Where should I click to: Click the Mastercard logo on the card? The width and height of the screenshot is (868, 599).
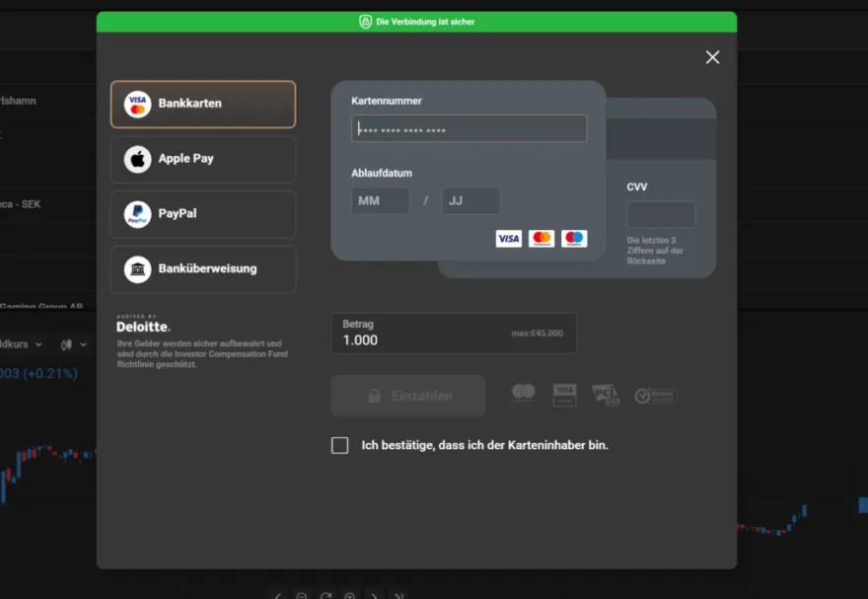542,239
